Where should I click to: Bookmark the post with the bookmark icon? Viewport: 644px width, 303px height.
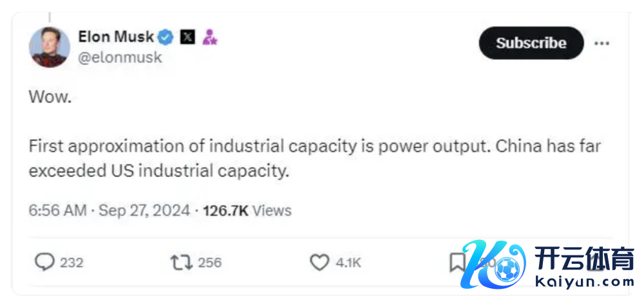coord(457,262)
